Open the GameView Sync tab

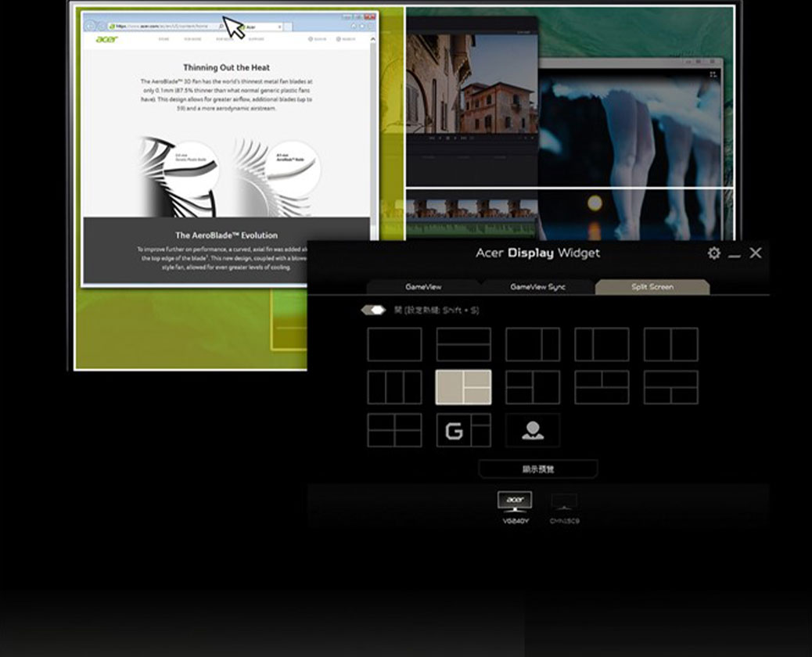point(537,287)
